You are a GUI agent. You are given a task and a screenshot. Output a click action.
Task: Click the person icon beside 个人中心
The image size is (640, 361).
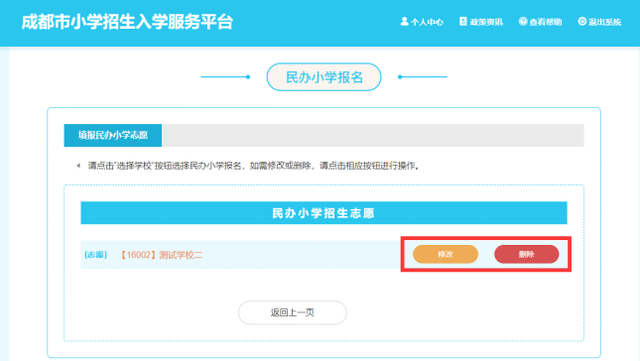pyautogui.click(x=404, y=22)
